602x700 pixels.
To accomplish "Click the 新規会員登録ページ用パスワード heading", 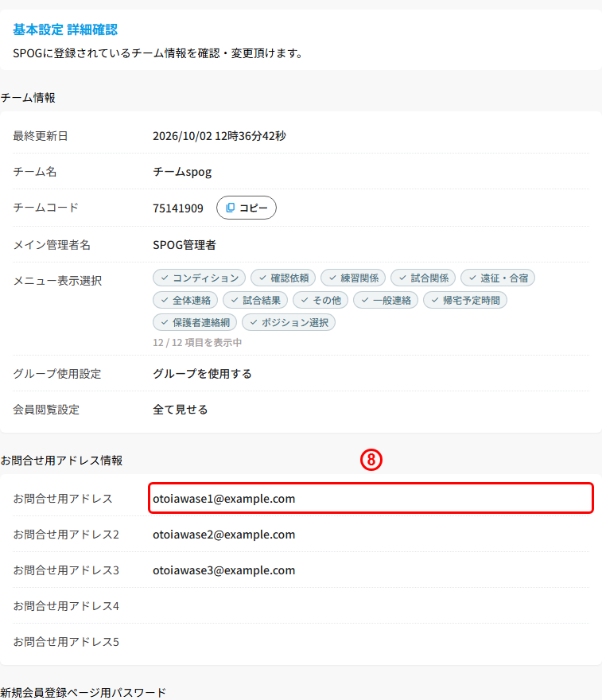I will [x=83, y=692].
